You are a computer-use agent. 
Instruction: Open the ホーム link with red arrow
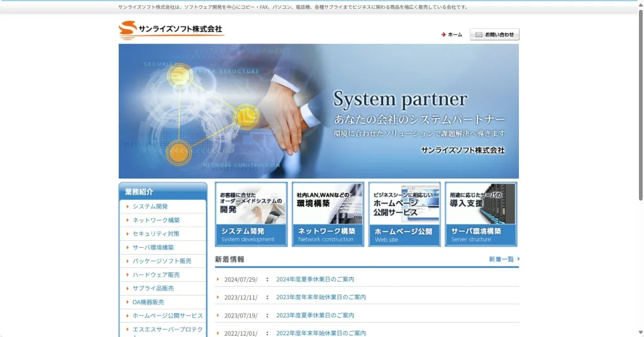coord(452,35)
